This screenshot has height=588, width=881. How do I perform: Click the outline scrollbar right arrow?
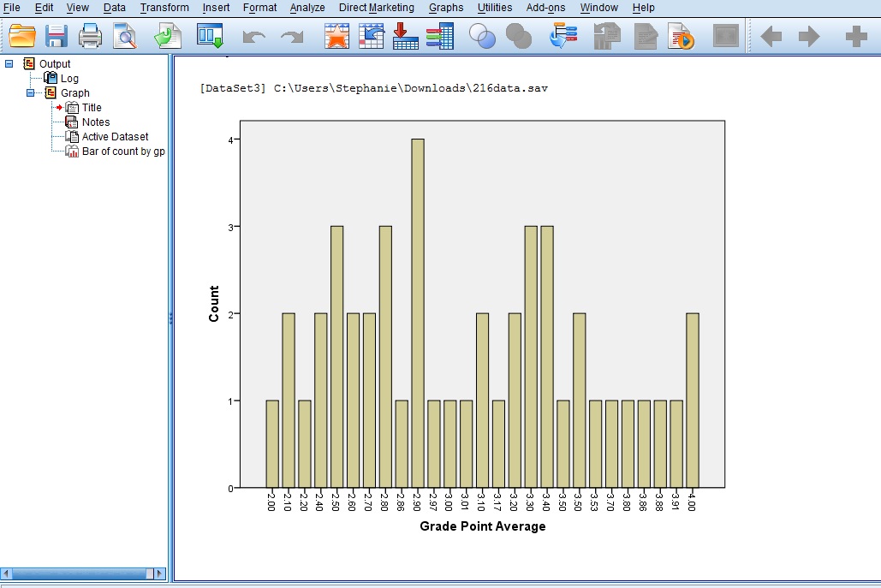pos(160,573)
